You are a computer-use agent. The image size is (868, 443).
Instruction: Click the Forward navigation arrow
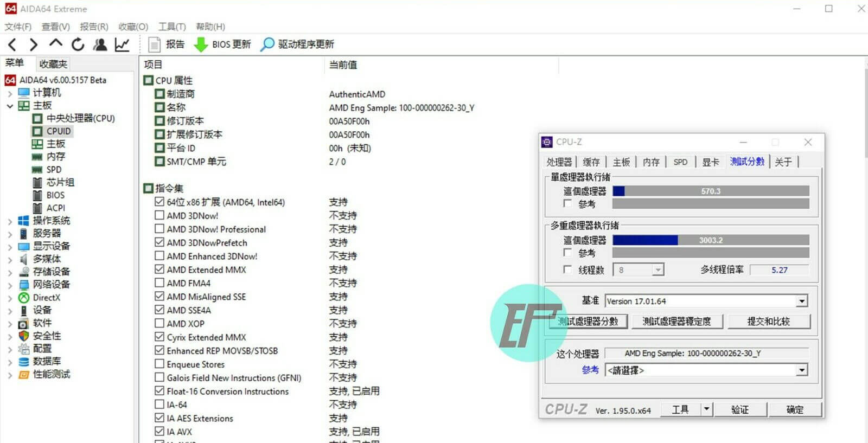coord(34,44)
